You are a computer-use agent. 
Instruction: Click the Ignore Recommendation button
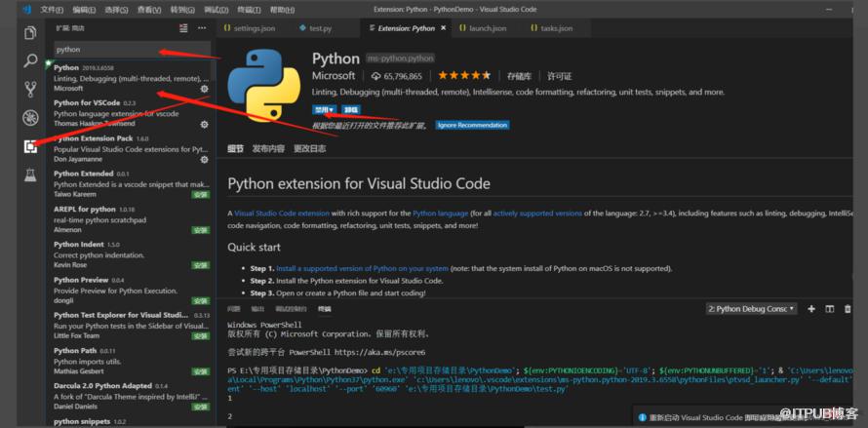[x=472, y=125]
